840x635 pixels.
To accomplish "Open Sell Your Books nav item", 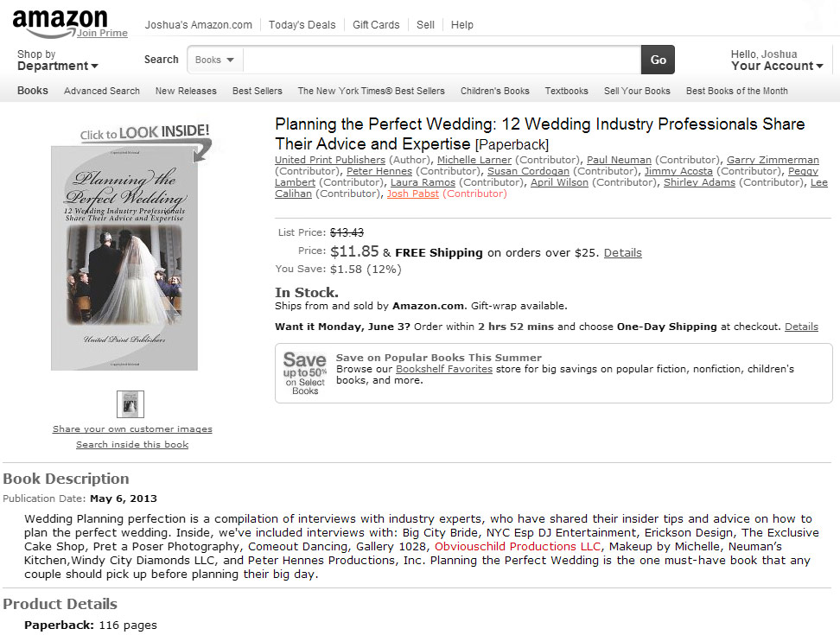I will click(x=637, y=91).
